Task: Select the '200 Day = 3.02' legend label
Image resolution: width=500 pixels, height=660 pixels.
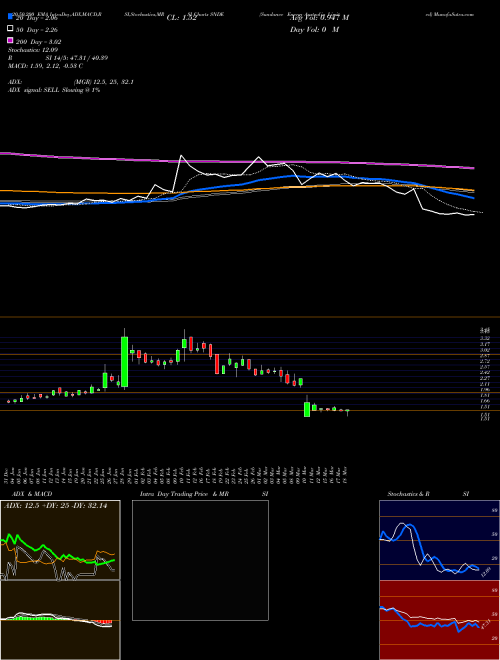Action: click(39, 42)
